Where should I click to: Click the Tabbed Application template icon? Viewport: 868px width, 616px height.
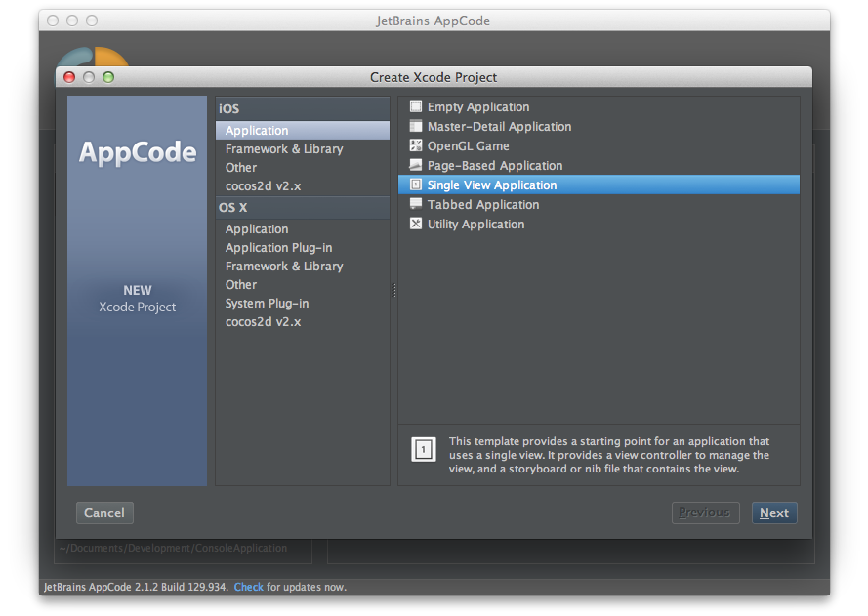click(x=416, y=205)
